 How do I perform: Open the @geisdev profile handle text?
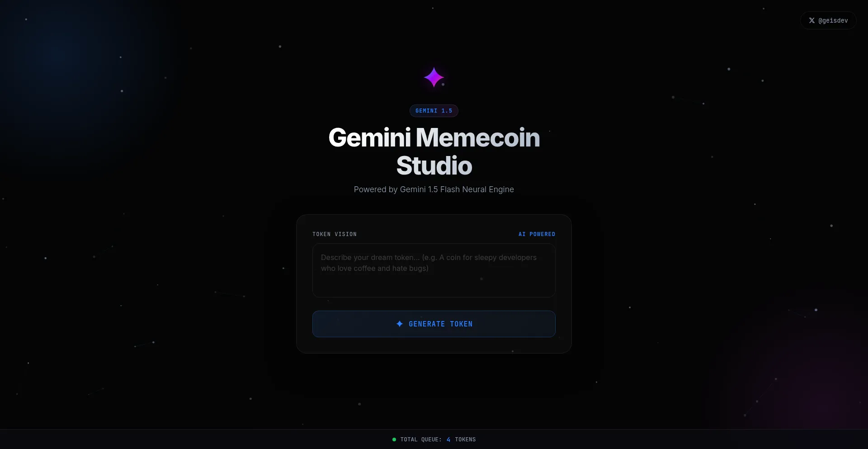(833, 20)
